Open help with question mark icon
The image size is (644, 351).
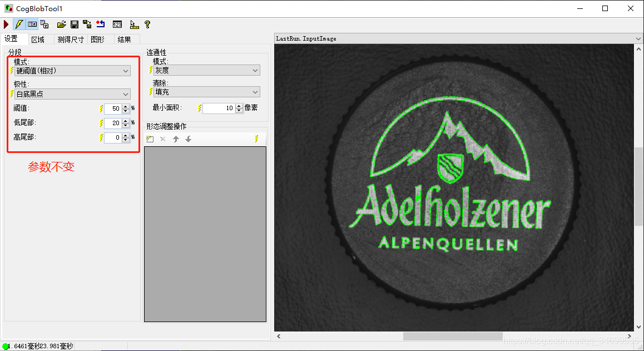pyautogui.click(x=147, y=24)
